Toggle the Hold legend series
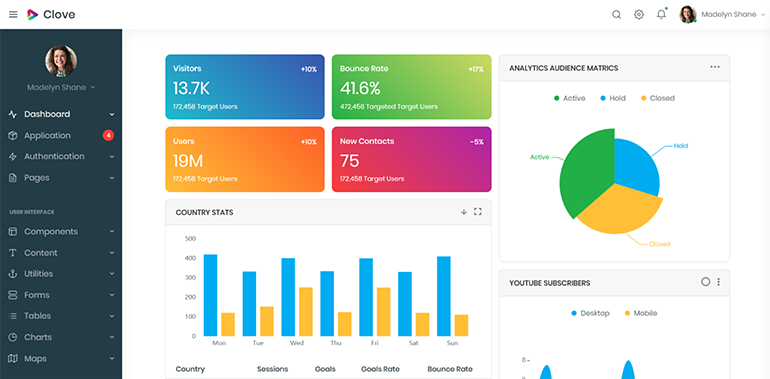 coord(613,98)
